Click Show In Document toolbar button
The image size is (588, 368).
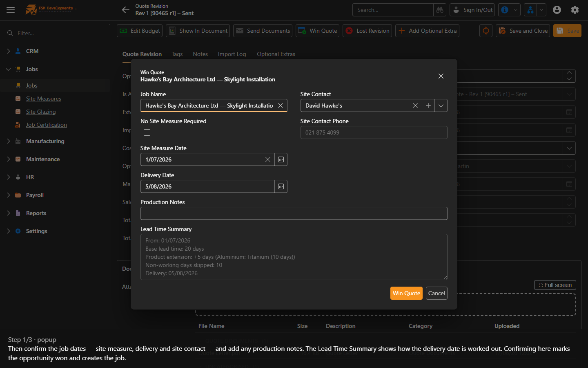[198, 31]
